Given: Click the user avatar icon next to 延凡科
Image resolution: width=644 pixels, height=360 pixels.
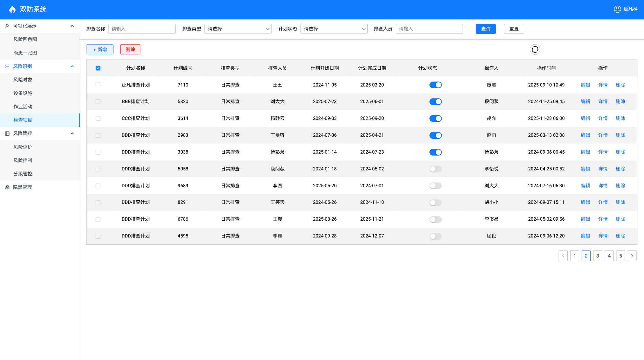Looking at the screenshot, I should tap(617, 9).
